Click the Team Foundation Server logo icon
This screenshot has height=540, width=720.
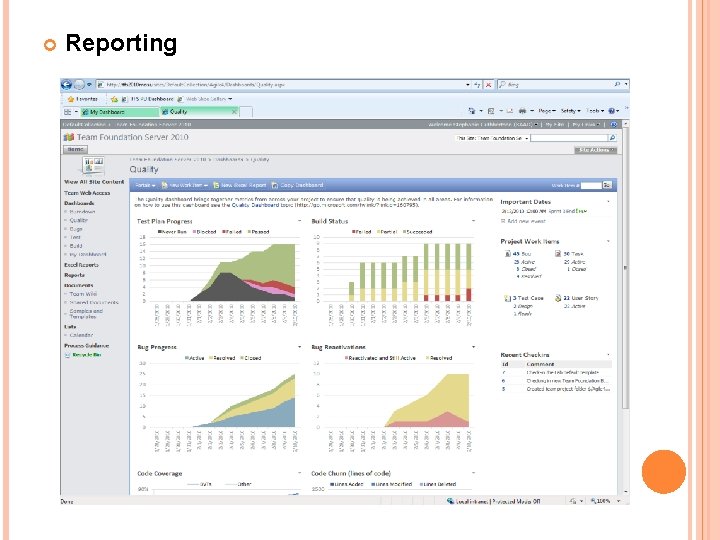click(69, 137)
